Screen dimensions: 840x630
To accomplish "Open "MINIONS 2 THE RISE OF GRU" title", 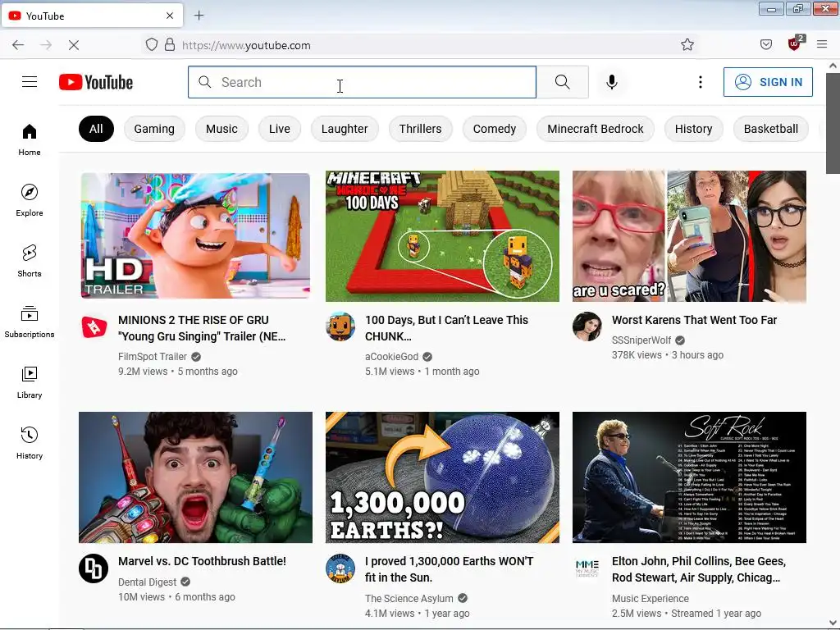I will [202, 328].
